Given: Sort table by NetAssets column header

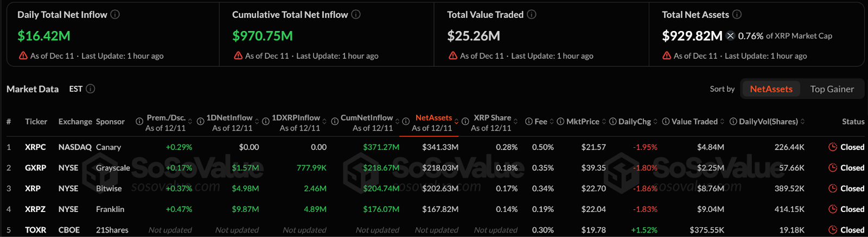Looking at the screenshot, I should tap(433, 118).
